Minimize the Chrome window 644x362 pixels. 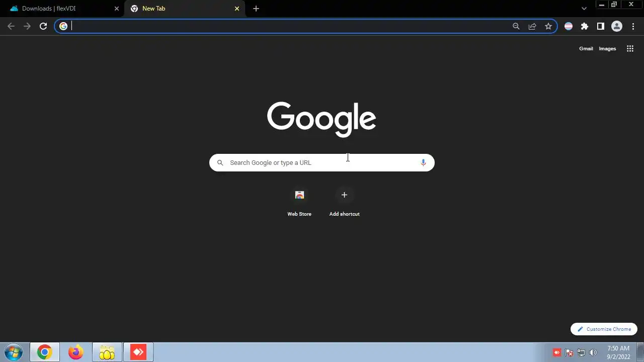tap(602, 5)
